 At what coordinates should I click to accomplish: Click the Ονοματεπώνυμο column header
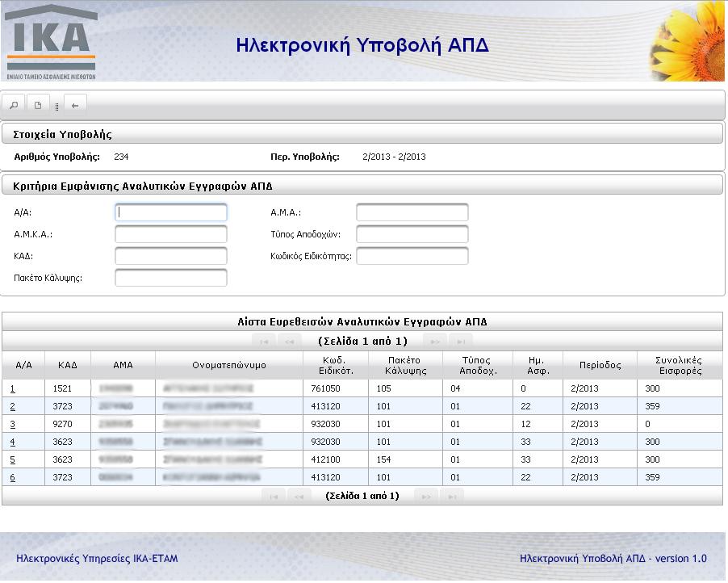click(229, 365)
